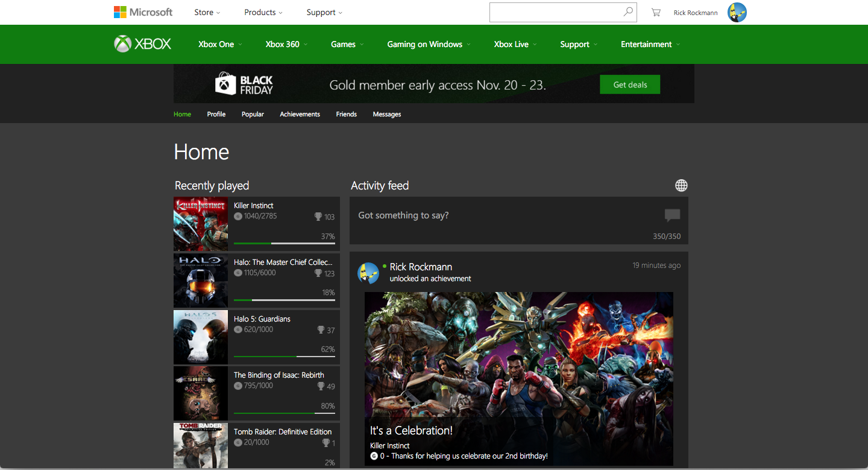Switch to the Popular tab
This screenshot has height=470, width=868.
pos(253,114)
